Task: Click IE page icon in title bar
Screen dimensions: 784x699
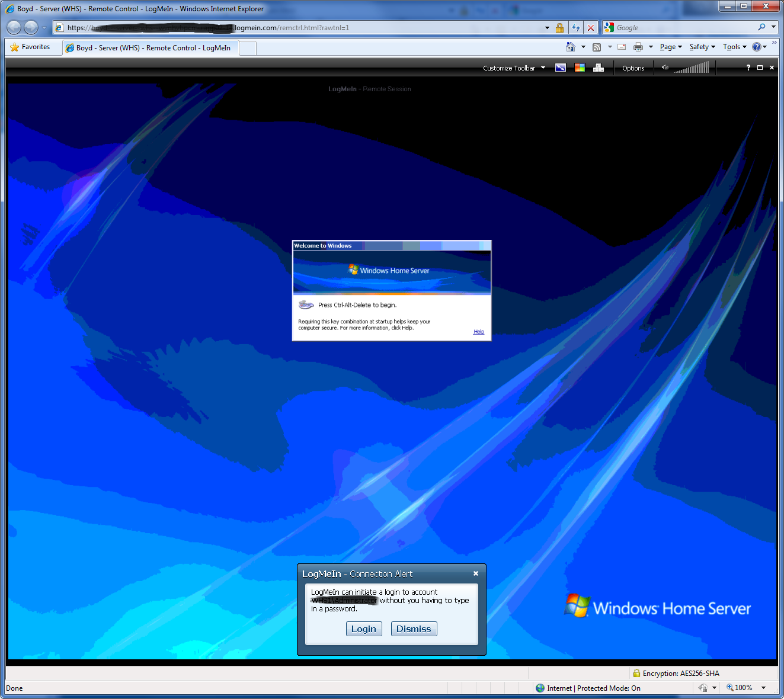Action: pyautogui.click(x=10, y=9)
